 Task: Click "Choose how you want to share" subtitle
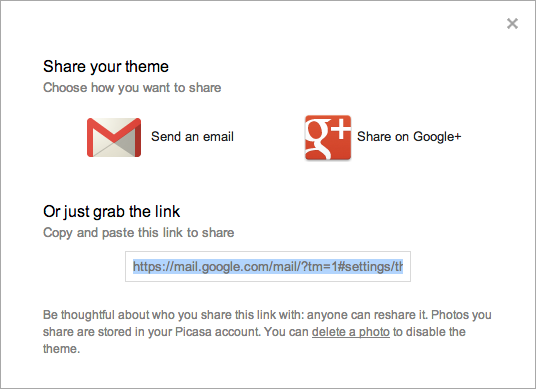click(x=132, y=88)
